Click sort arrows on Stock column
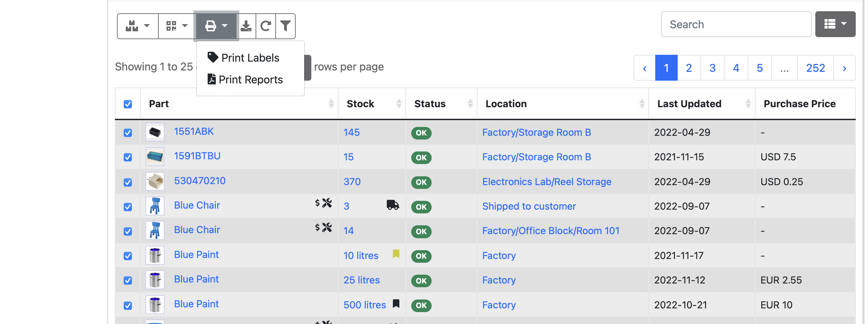 point(399,103)
